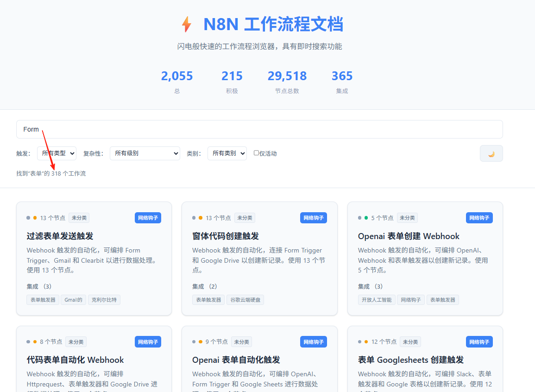Click 网络钩子 badge on 窗体代码创建触发 card
Viewport: 535px width, 392px height.
(313, 218)
